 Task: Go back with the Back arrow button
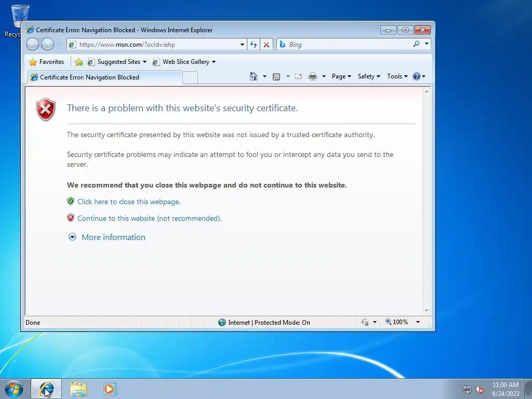point(32,45)
